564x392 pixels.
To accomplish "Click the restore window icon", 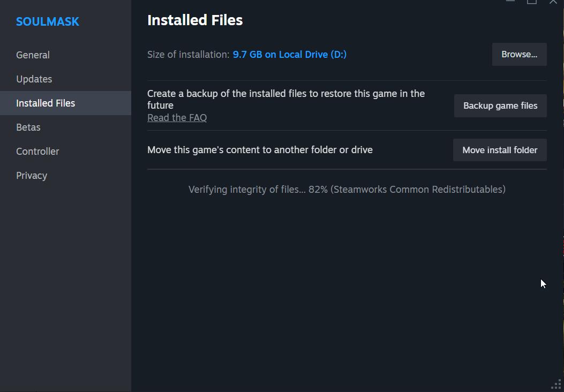I will point(531,2).
